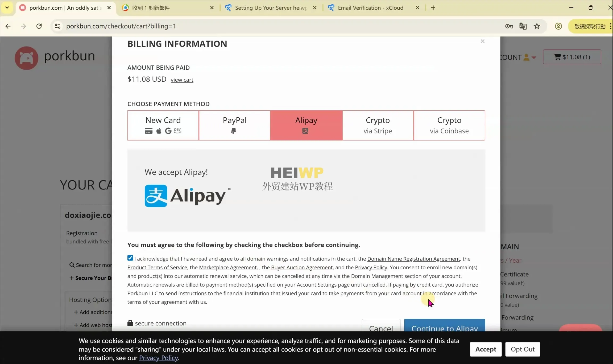Open the saved passwords key icon
Viewport: 613px width, 364px height.
click(509, 26)
